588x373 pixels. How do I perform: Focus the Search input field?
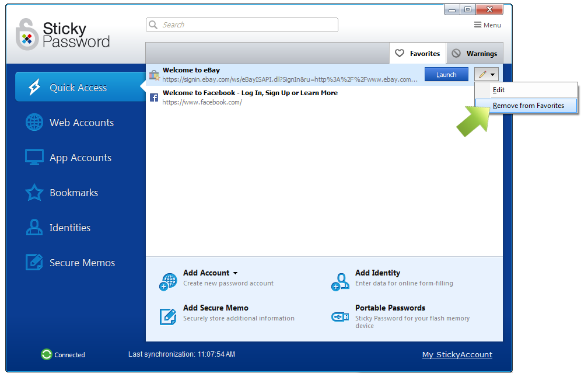(242, 25)
